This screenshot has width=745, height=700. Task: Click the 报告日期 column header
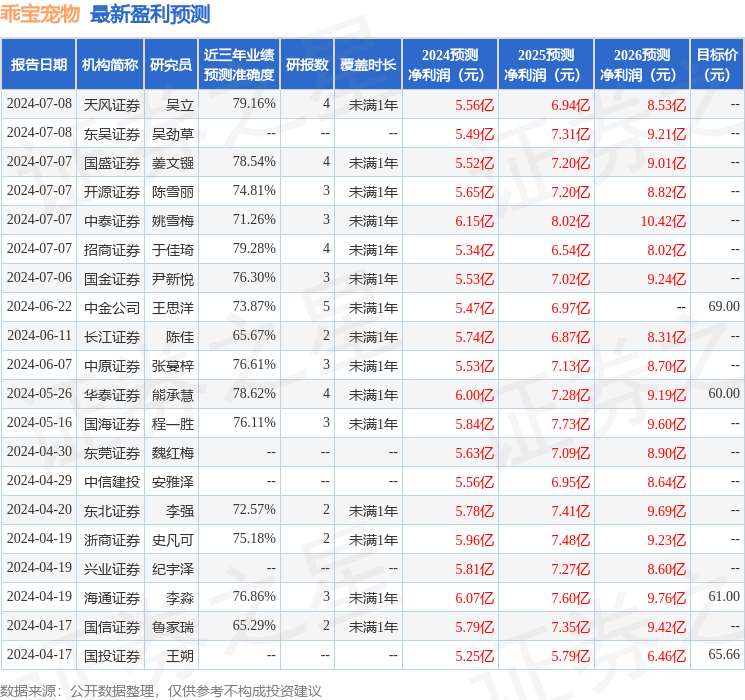click(x=38, y=65)
